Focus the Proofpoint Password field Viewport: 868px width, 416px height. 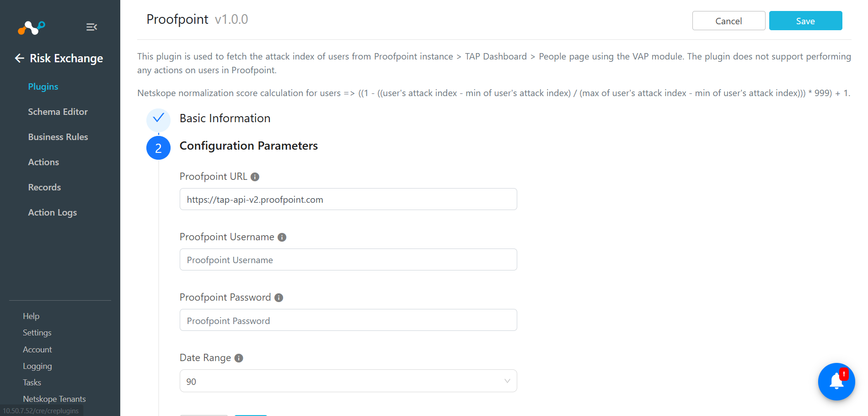point(348,320)
